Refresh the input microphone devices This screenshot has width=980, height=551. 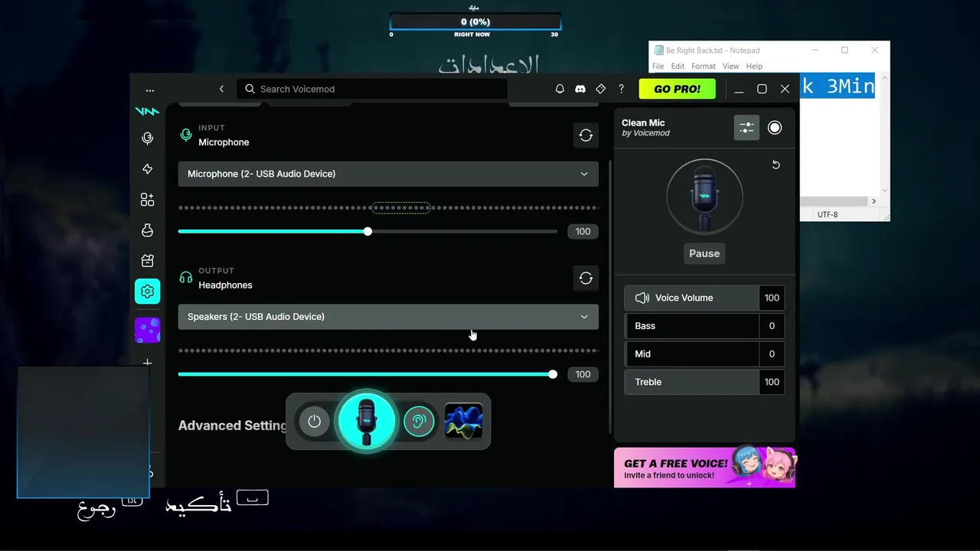(x=586, y=135)
